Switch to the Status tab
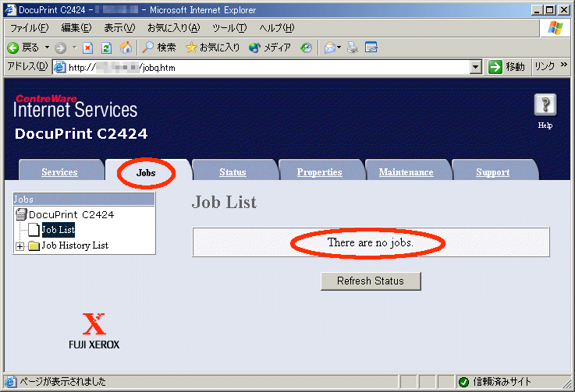Screen dimensions: 575x392 click(x=232, y=172)
